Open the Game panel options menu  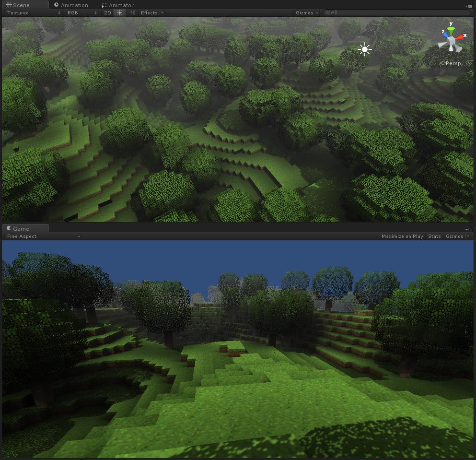pos(469,230)
